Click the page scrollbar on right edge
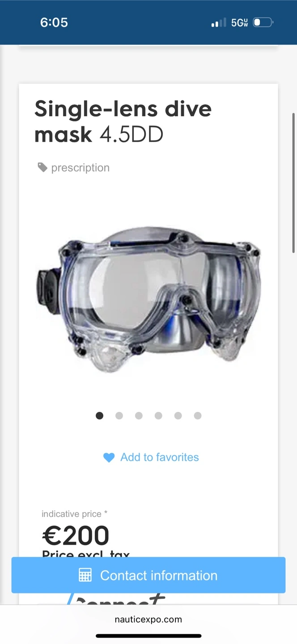The width and height of the screenshot is (297, 644). pyautogui.click(x=293, y=182)
